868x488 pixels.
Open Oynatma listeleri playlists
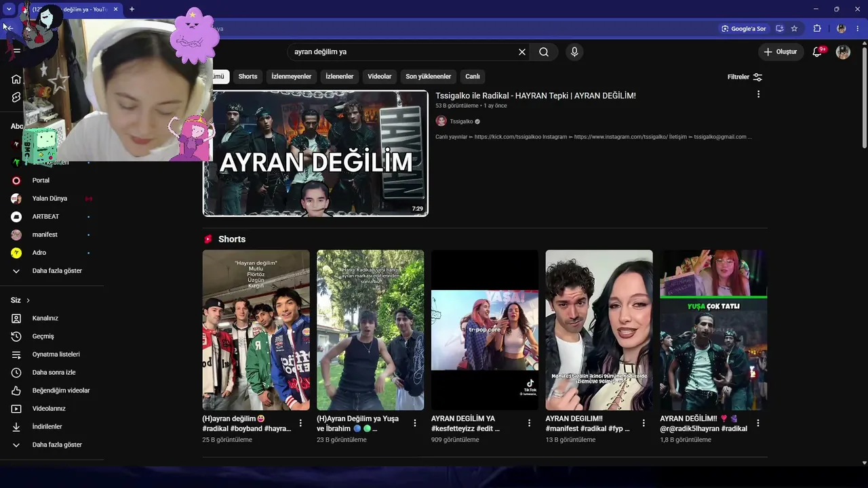[x=52, y=354]
